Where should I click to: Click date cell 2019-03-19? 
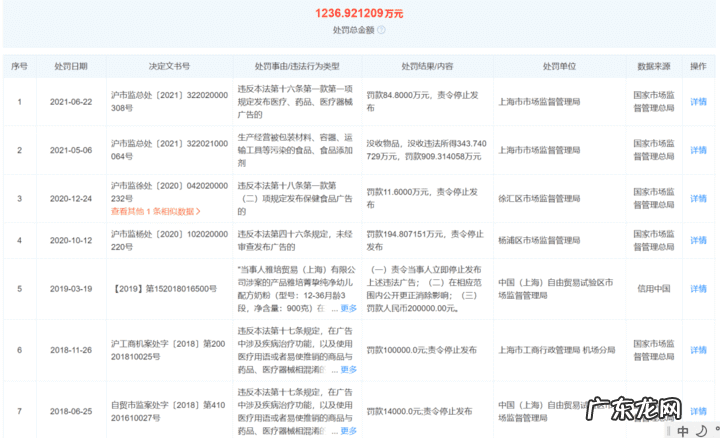tap(71, 289)
